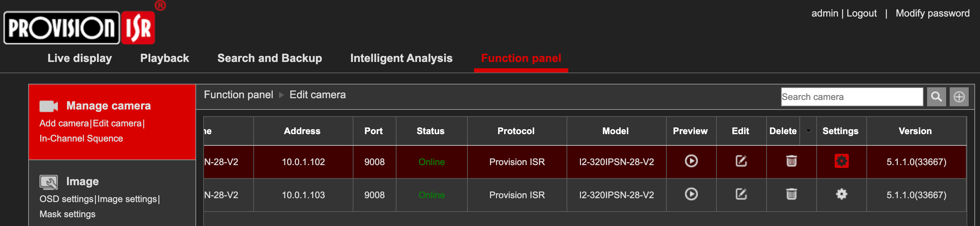
Task: Click the search magnifier icon button
Action: 936,97
